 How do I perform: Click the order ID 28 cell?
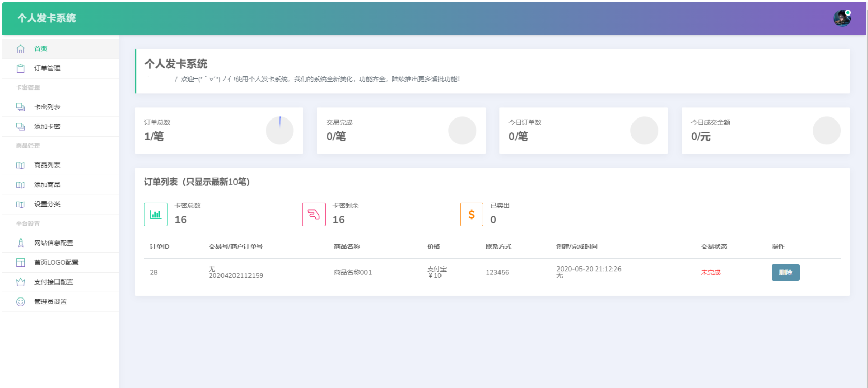154,273
